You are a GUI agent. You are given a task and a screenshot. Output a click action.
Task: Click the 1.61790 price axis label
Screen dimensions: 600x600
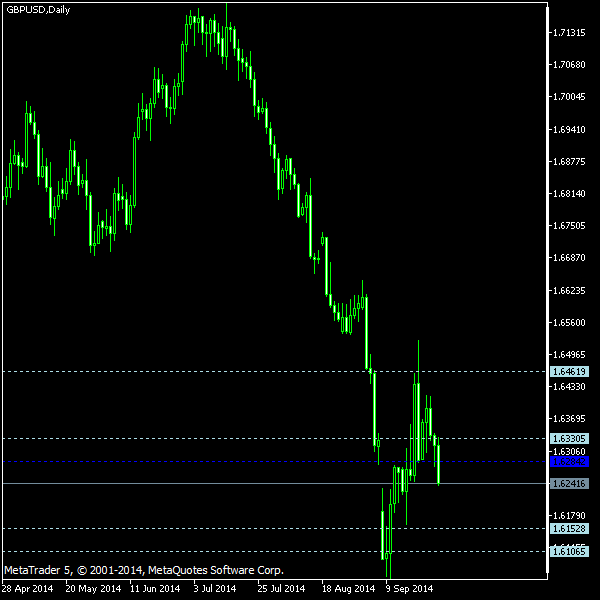569,516
